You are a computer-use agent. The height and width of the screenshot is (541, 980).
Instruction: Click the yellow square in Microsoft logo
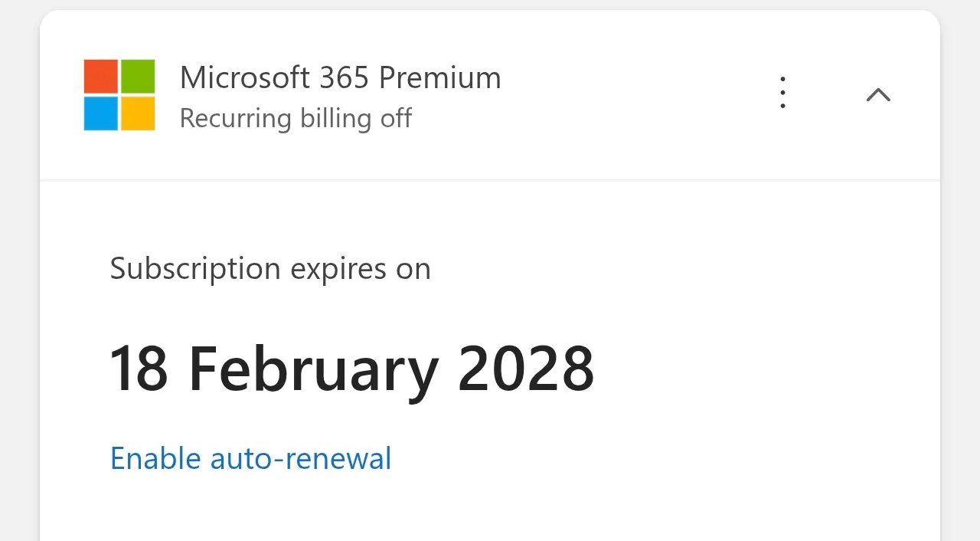[x=138, y=113]
